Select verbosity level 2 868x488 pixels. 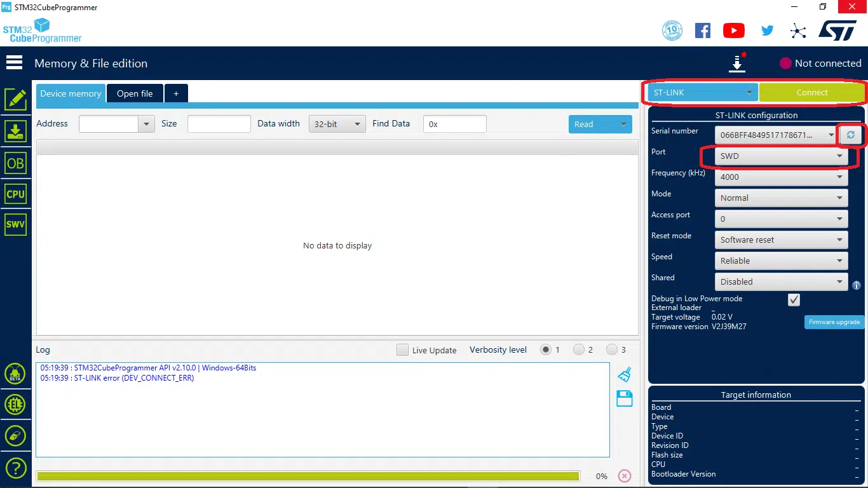coord(578,349)
